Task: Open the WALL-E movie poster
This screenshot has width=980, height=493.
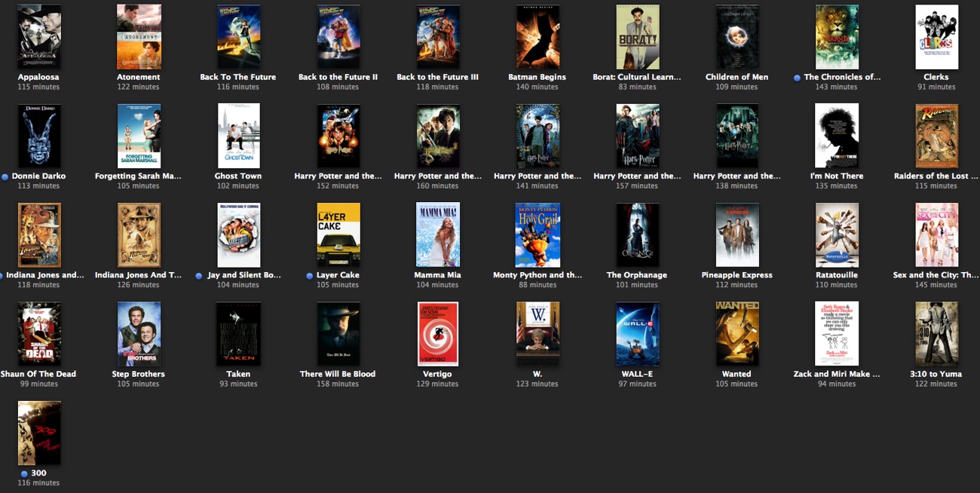Action: pos(637,333)
